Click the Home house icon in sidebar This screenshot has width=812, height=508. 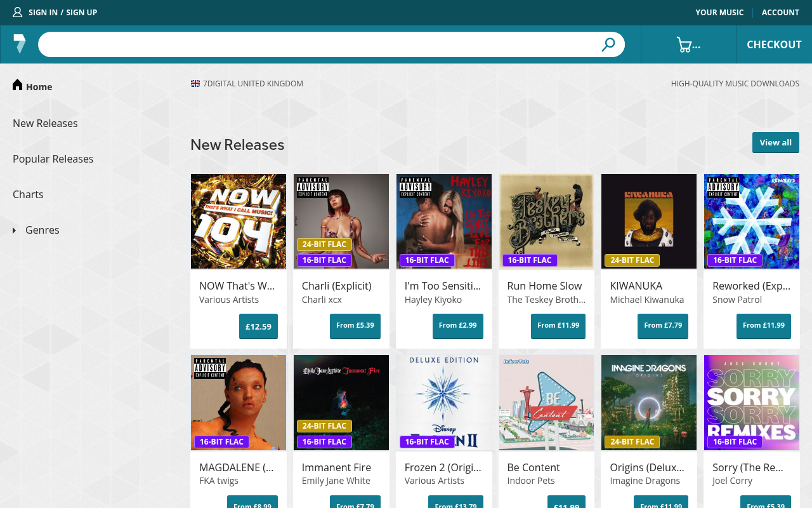click(18, 85)
